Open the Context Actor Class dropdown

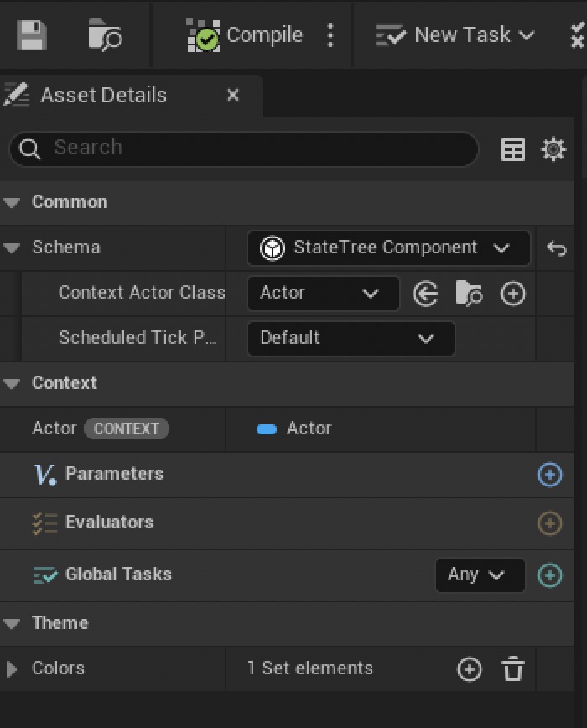tap(323, 294)
